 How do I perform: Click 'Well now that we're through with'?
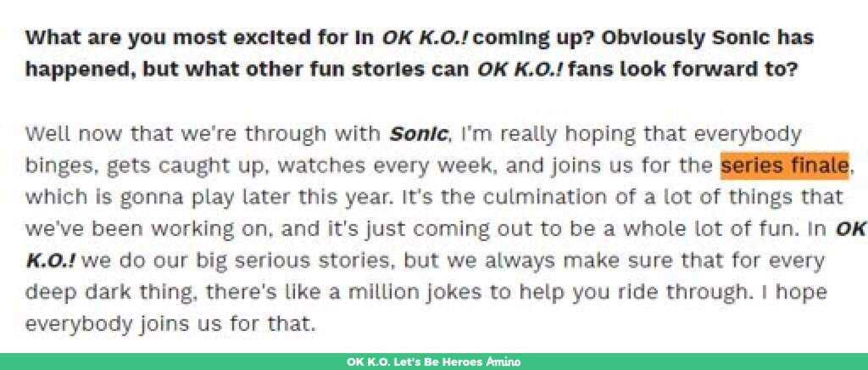tap(204, 135)
